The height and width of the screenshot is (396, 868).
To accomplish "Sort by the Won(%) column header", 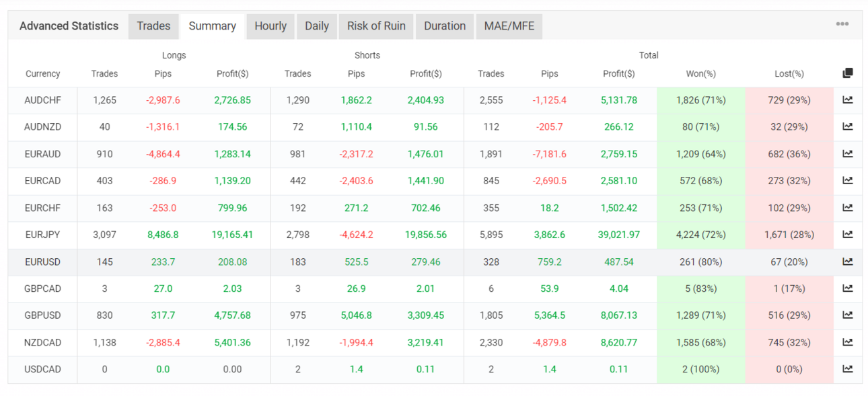I will 700,74.
